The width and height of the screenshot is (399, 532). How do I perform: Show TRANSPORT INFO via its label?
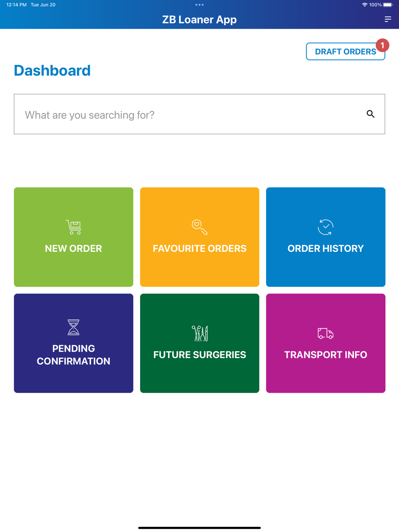click(x=326, y=355)
